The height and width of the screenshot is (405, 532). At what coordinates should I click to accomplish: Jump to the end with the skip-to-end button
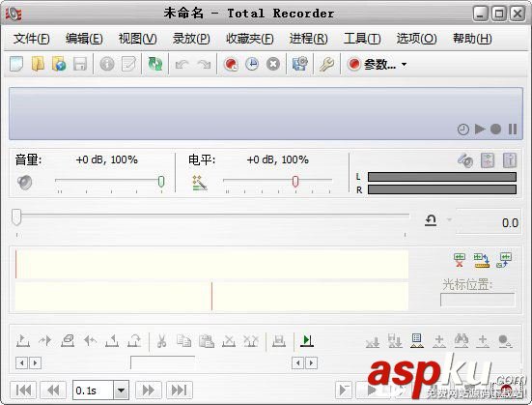180,390
